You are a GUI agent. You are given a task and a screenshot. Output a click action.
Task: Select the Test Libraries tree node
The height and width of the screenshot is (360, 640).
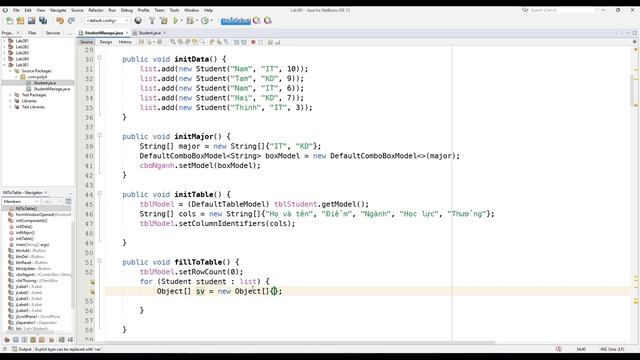pyautogui.click(x=33, y=107)
